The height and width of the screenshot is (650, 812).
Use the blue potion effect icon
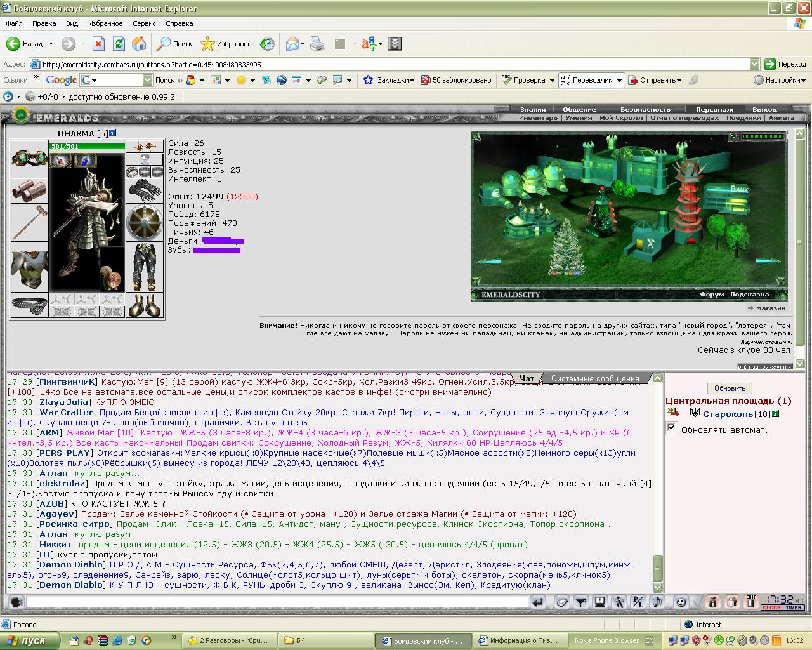click(85, 160)
